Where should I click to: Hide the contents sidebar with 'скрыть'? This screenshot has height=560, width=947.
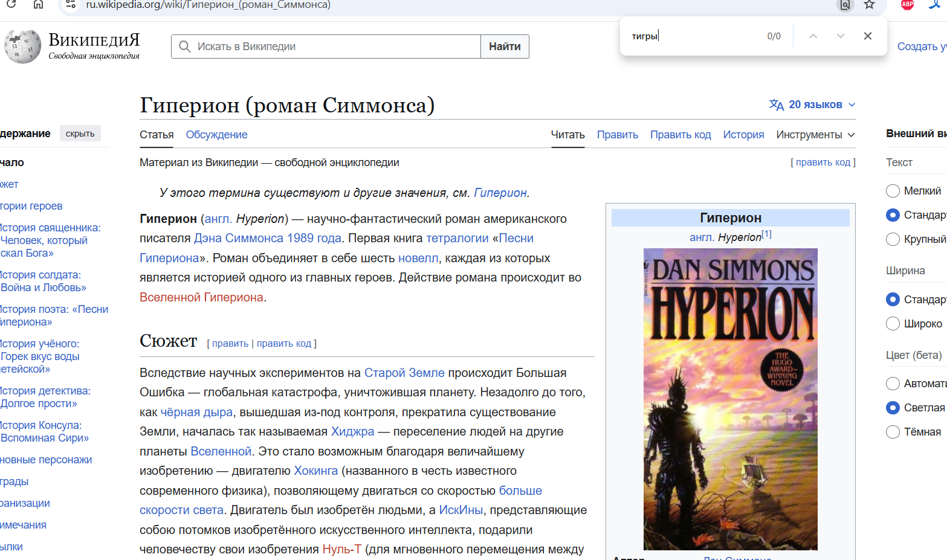[x=80, y=134]
